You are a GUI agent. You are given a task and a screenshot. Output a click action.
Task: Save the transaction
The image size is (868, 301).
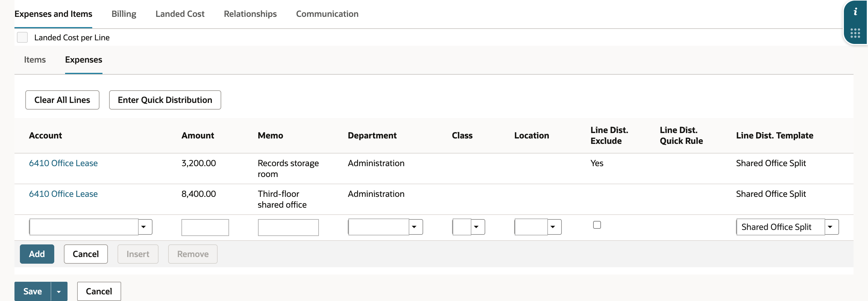click(33, 291)
